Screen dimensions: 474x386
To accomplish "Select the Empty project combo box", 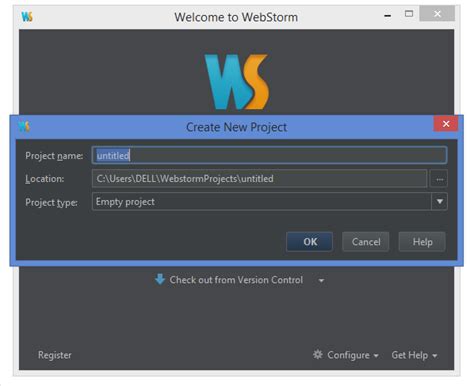I will coord(270,202).
